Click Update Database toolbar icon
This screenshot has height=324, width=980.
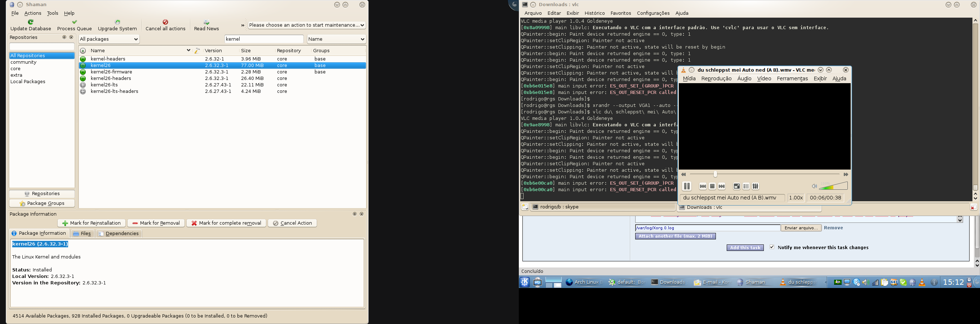point(30,22)
